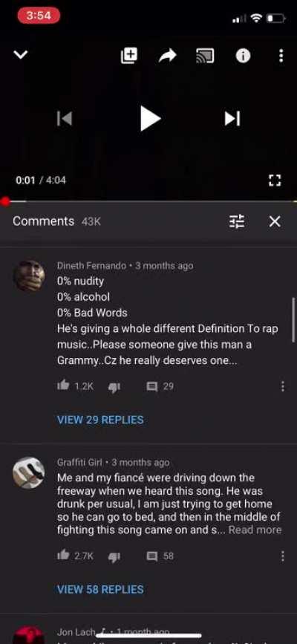297x644 pixels.
Task: Tap the add to playlist icon
Action: 129,56
